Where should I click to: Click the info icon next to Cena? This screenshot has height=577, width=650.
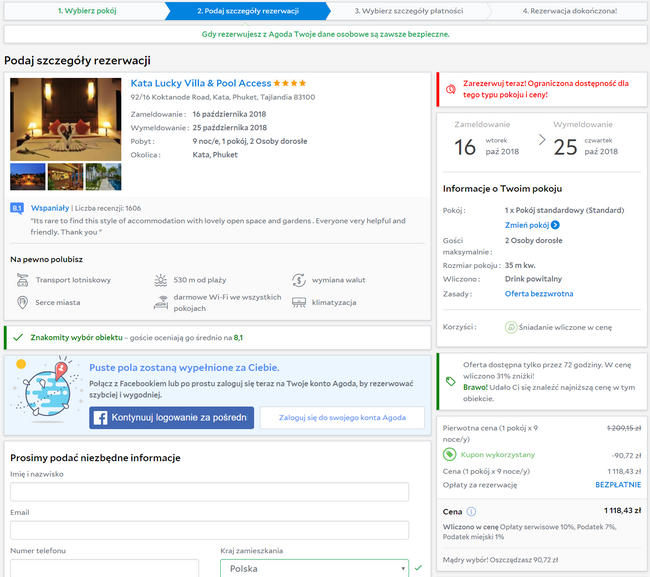471,512
